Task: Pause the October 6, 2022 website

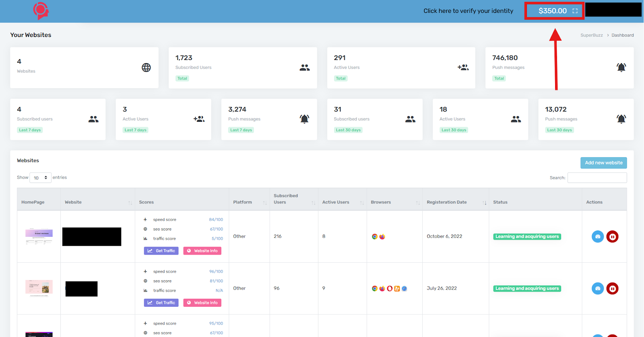Action: point(612,236)
